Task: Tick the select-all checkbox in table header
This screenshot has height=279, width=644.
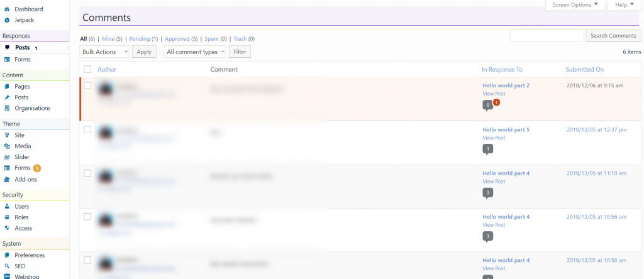Action: coord(87,69)
